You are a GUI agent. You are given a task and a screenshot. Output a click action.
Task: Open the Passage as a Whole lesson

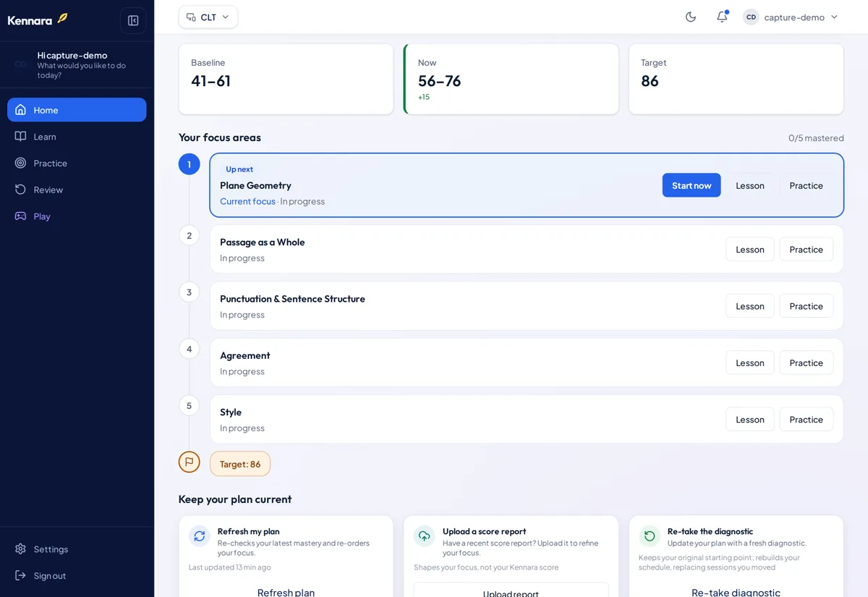[x=750, y=250]
